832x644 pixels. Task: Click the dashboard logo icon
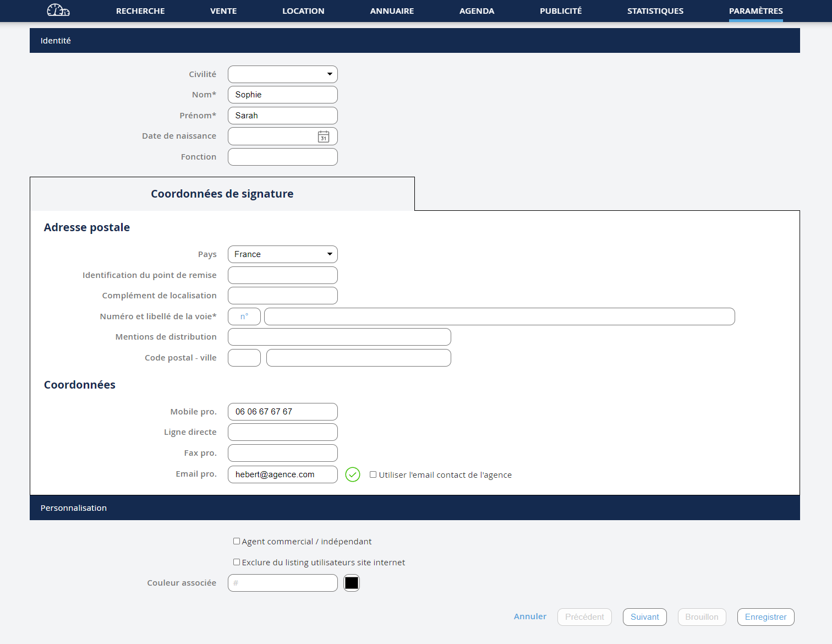(x=58, y=10)
